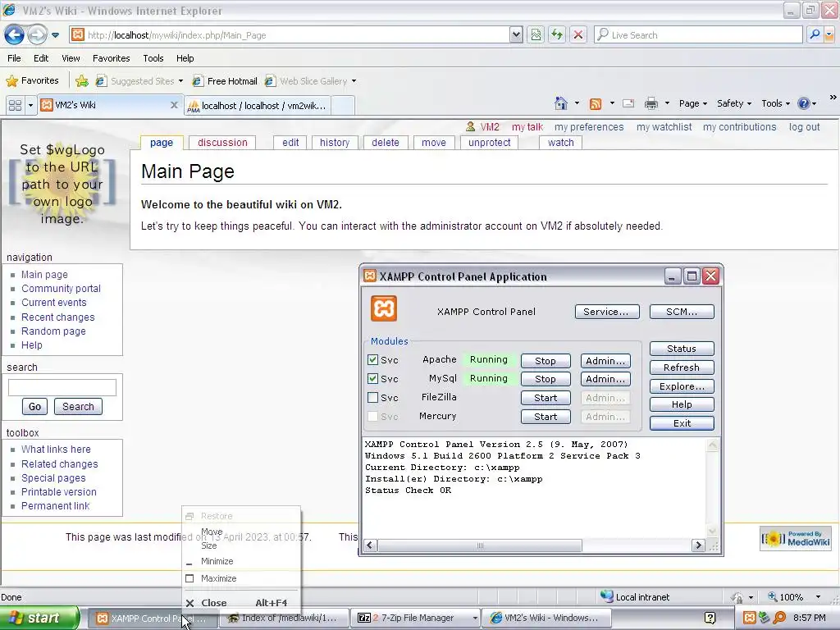Click the Powered by MediaWiki badge
Image resolution: width=840 pixels, height=630 pixels.
[x=796, y=538]
